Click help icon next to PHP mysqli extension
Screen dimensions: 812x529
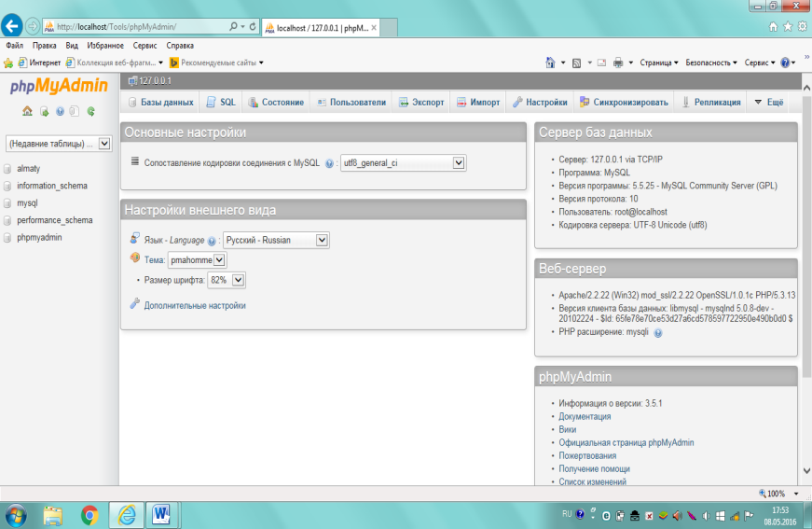(657, 333)
